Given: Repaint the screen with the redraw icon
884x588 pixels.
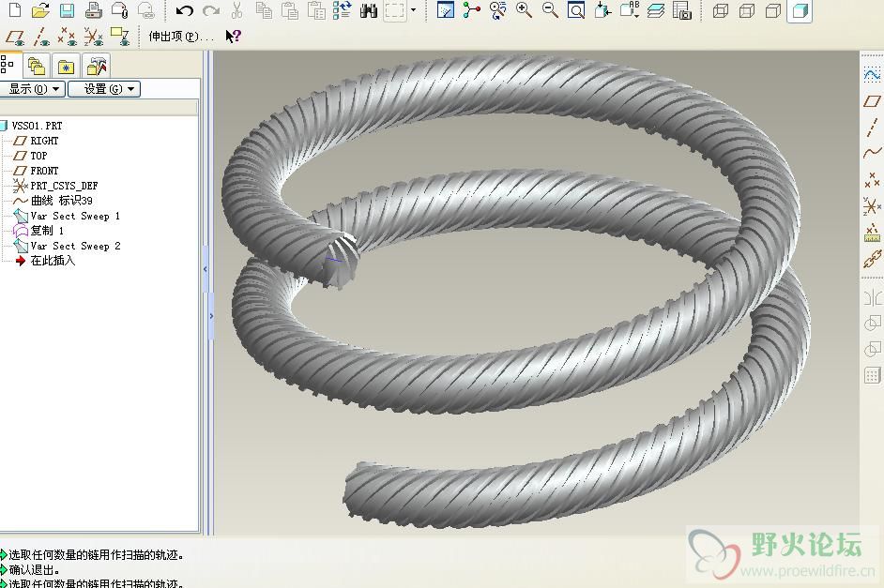Looking at the screenshot, I should (446, 10).
